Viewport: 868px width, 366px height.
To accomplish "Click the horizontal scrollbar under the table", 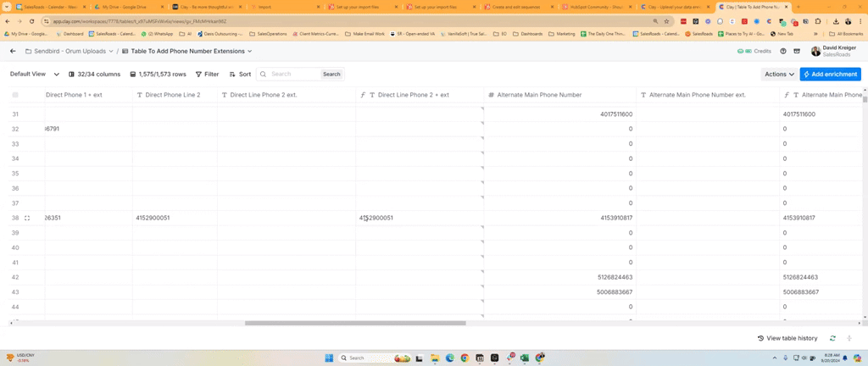I will click(x=355, y=323).
